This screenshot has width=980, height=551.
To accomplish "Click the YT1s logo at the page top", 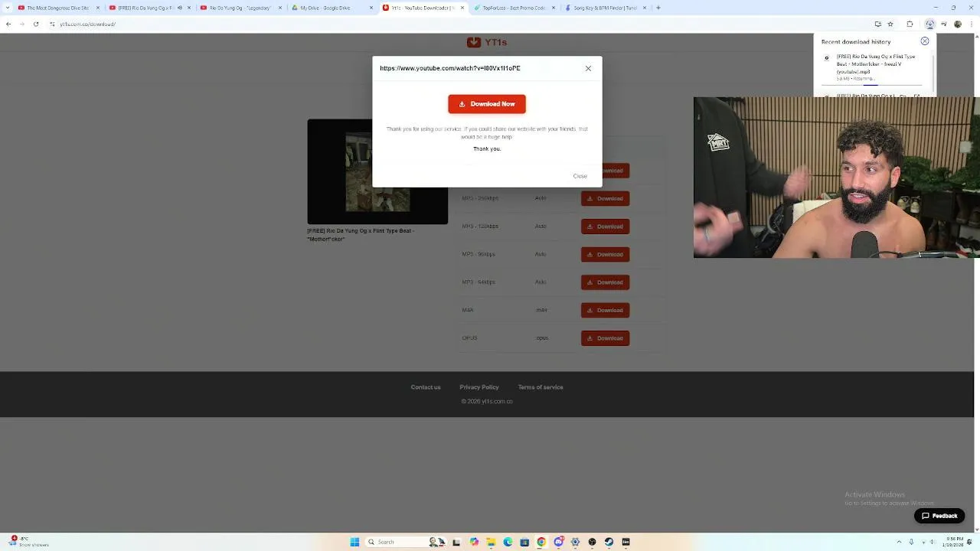I will click(x=487, y=42).
